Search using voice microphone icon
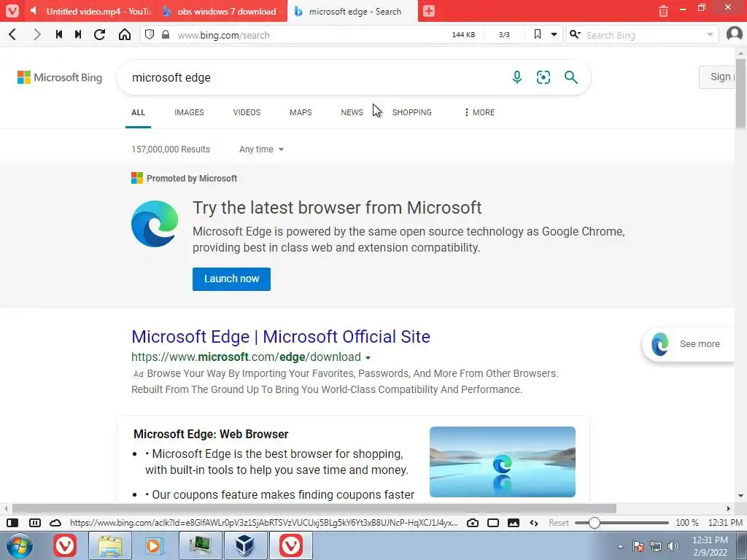 (517, 77)
